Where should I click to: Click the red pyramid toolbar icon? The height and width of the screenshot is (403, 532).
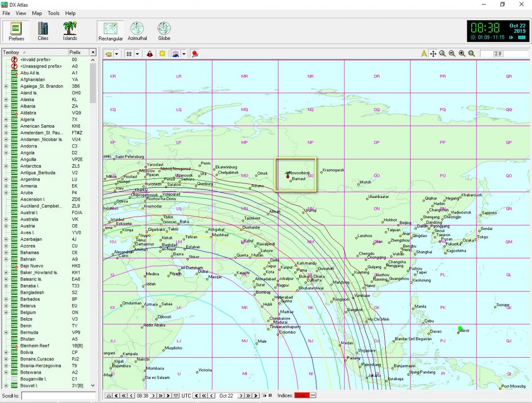(150, 54)
